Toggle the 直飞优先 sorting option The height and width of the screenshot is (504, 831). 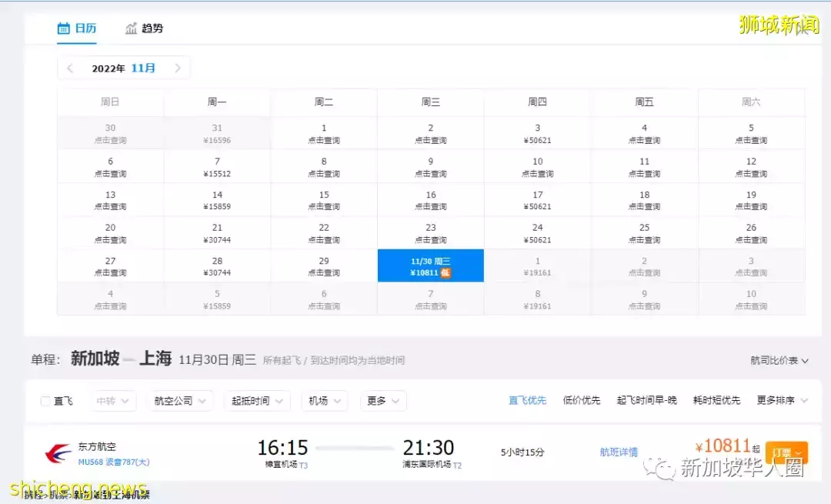click(527, 400)
